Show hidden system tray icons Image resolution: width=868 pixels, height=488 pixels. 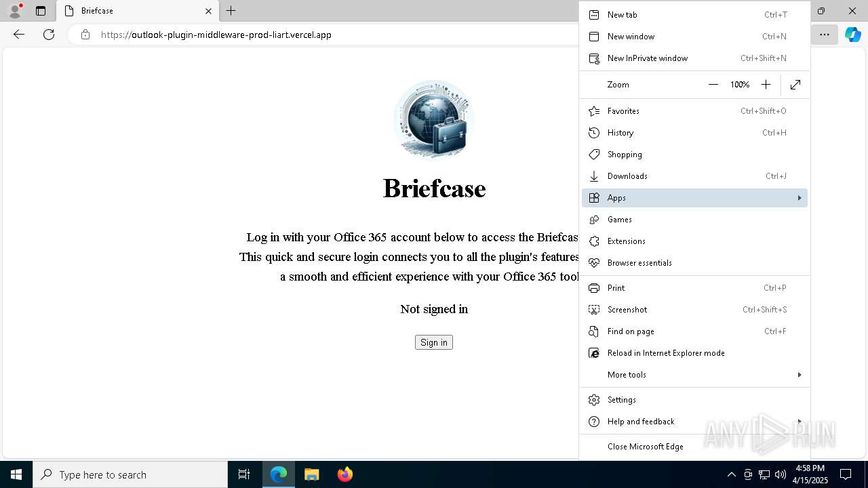coord(731,474)
